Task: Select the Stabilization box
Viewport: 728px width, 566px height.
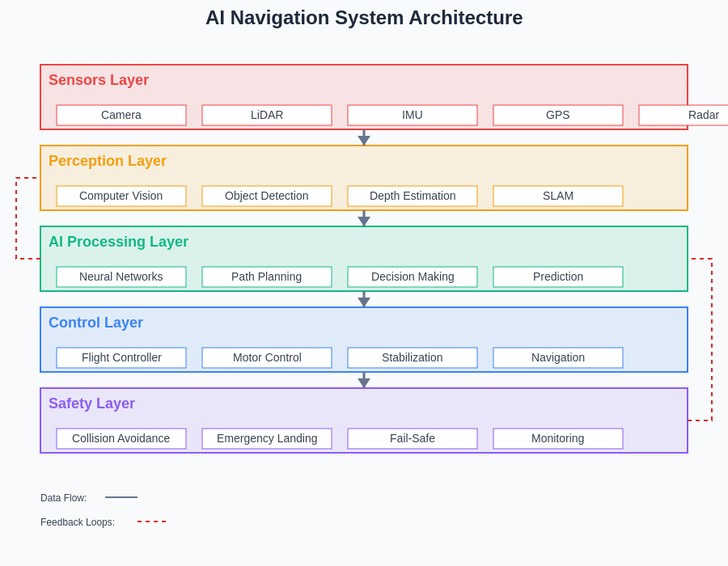Action: tap(413, 357)
